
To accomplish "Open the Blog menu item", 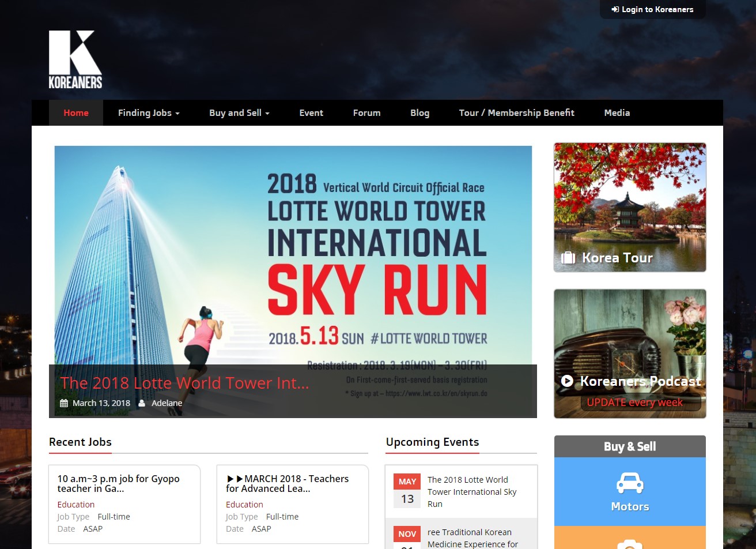I will point(420,113).
